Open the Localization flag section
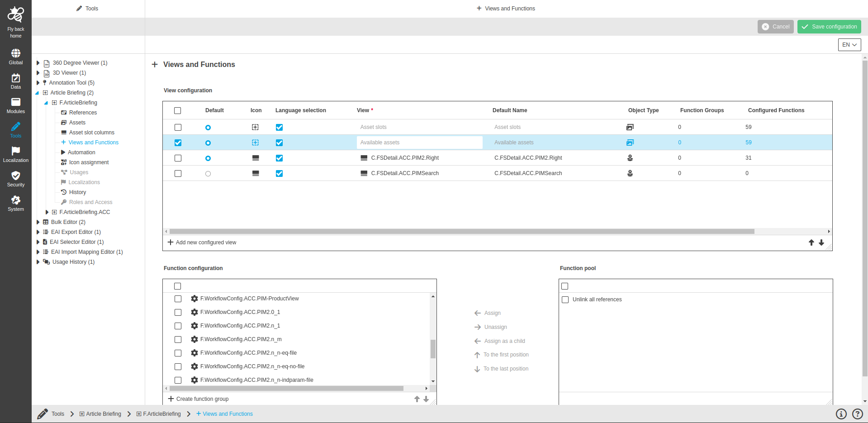This screenshot has width=868, height=423. [16, 154]
